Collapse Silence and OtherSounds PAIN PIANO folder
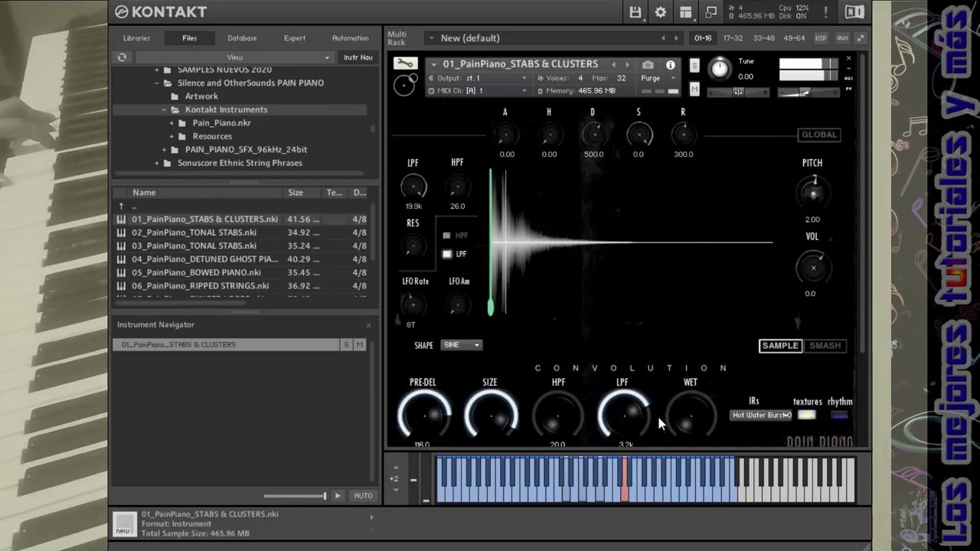980x551 pixels. point(157,83)
